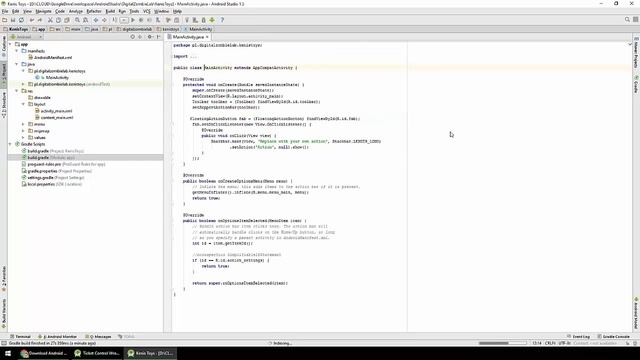Viewport: 640px width, 360px height.
Task: Click the Project panel settings gear icon
Action: point(149,37)
